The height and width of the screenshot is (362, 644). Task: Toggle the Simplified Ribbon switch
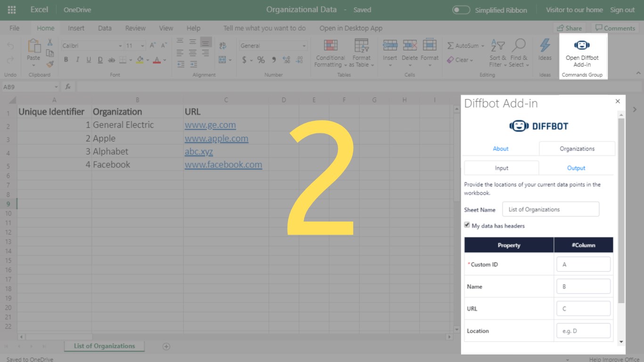pyautogui.click(x=461, y=10)
